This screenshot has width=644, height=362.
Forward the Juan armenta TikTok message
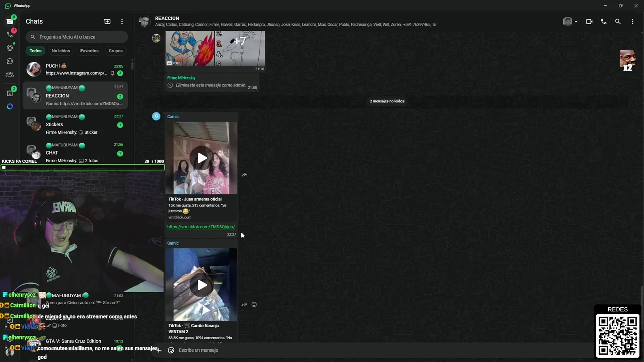pos(244,175)
